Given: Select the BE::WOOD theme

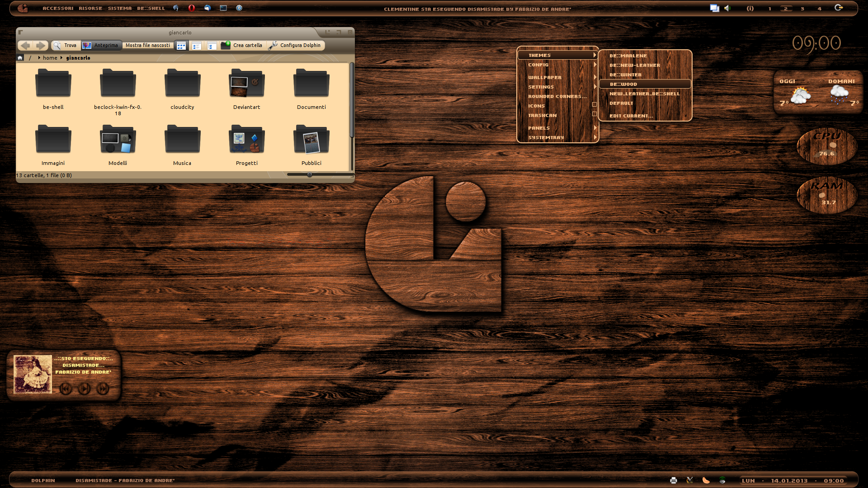Looking at the screenshot, I should click(x=645, y=84).
